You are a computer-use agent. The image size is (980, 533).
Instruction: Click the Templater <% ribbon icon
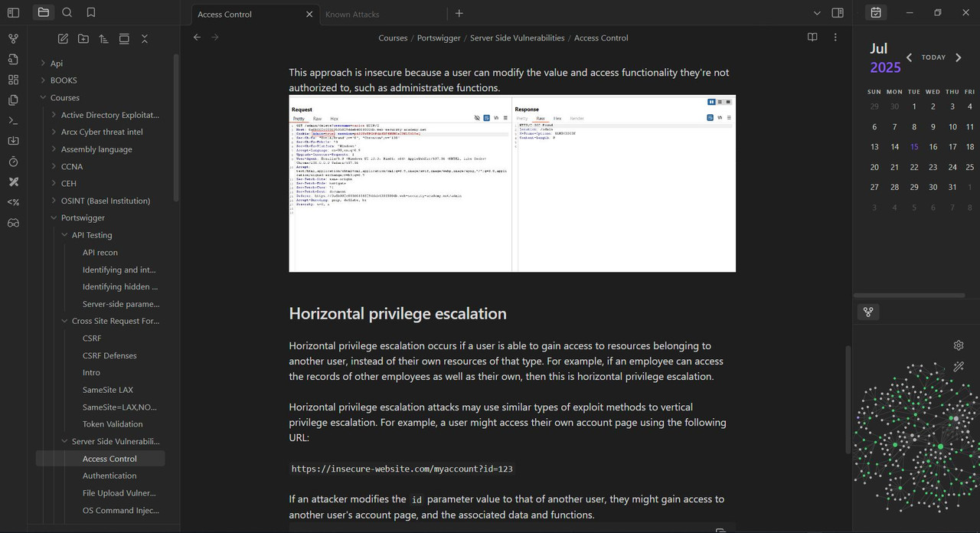tap(13, 202)
